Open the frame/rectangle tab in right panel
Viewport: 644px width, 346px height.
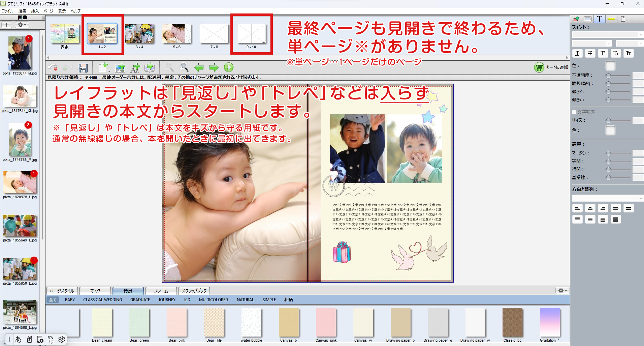(x=588, y=19)
